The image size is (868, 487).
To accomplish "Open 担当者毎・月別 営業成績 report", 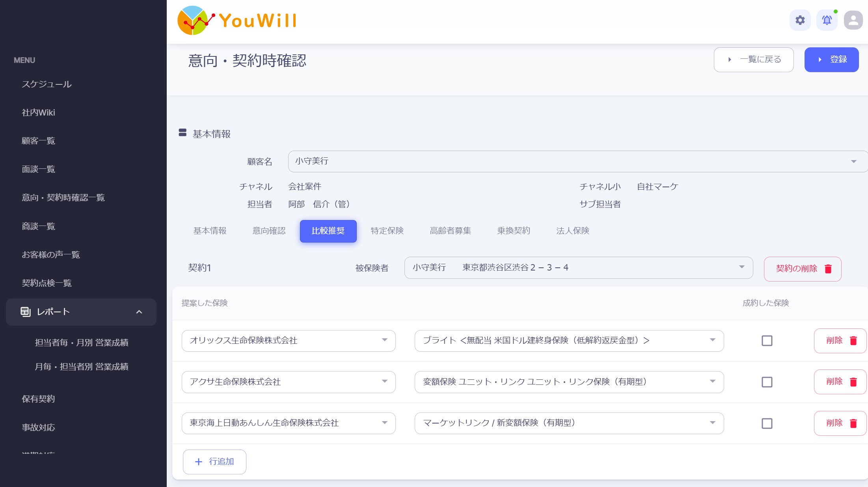I will coord(82,343).
